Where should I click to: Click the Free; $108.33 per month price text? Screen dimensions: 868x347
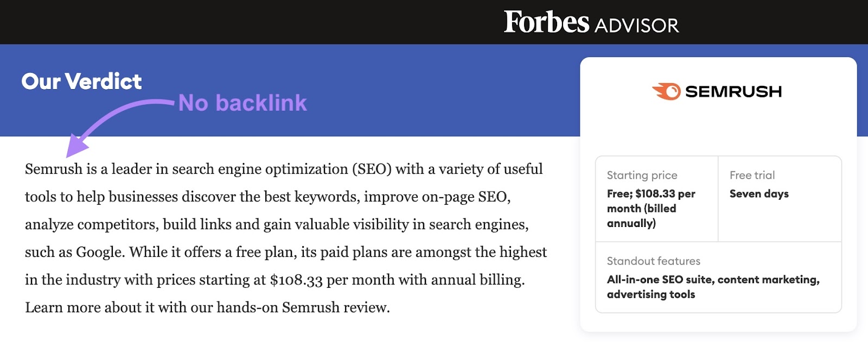click(651, 209)
